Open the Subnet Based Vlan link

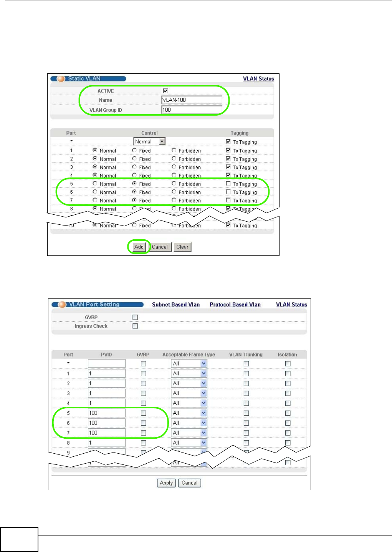pos(176,305)
